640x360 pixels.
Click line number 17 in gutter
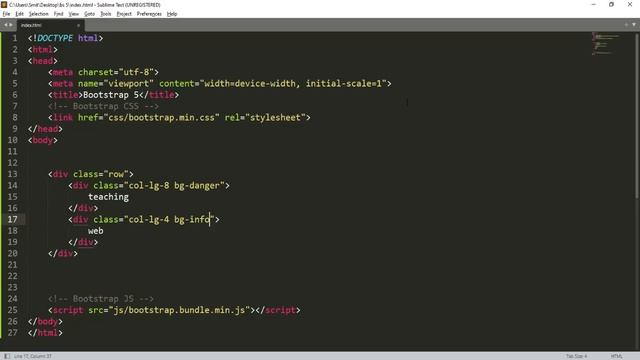pos(13,220)
